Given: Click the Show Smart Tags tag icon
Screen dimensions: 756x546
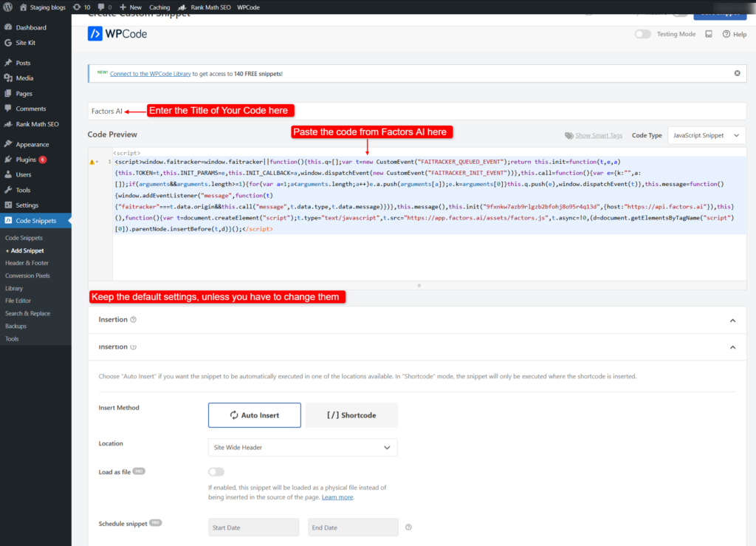Looking at the screenshot, I should click(569, 135).
